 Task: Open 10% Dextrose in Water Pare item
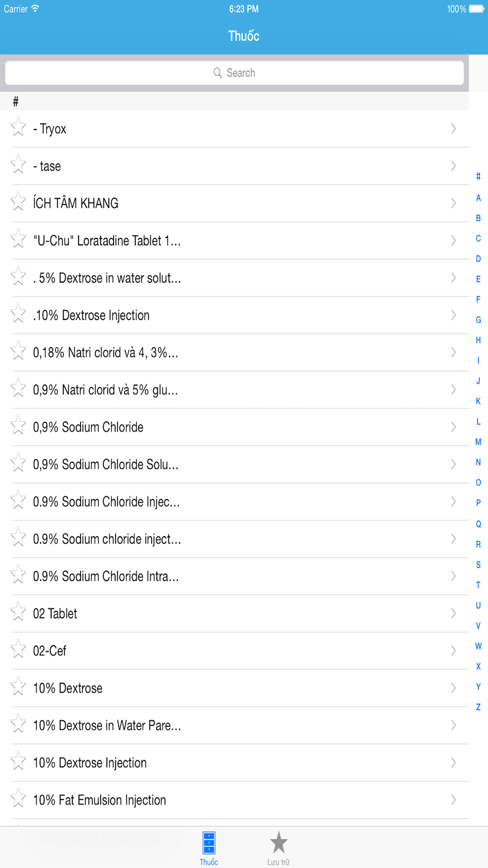pyautogui.click(x=234, y=725)
